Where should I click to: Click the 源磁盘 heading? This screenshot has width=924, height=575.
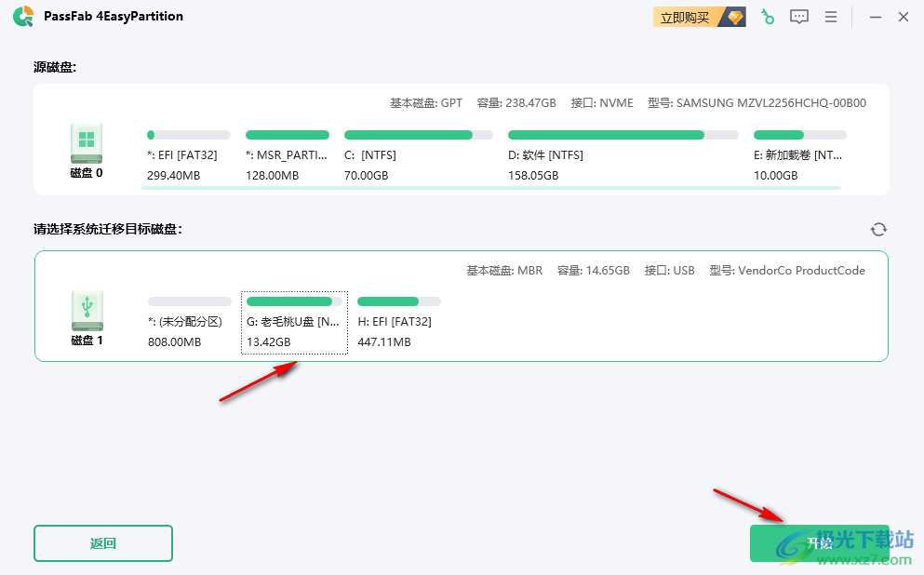(x=55, y=67)
